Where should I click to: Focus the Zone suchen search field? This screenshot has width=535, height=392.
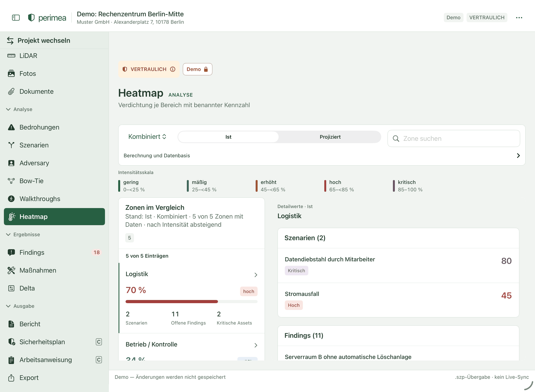(454, 139)
